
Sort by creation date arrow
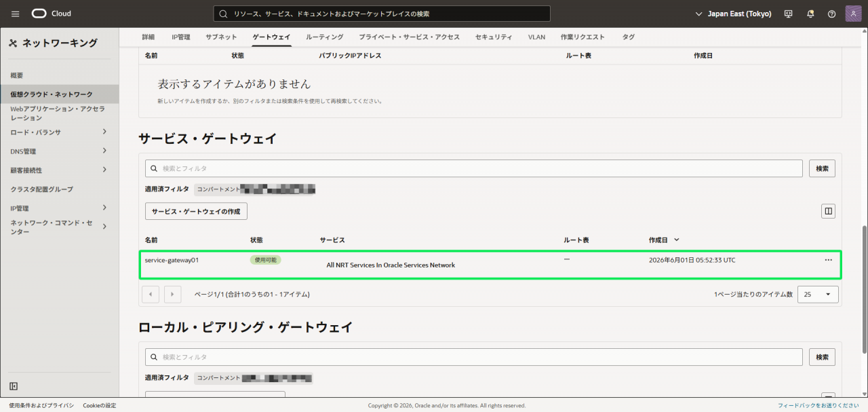coord(676,240)
